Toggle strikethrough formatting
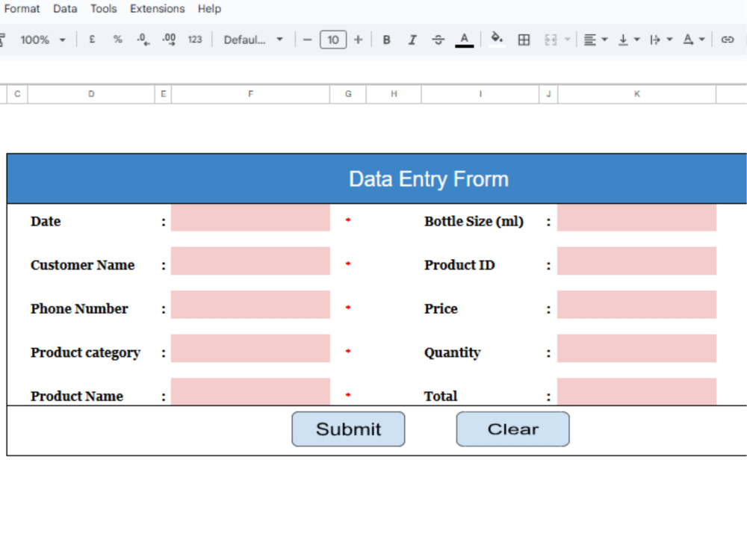This screenshot has height=560, width=747. (438, 40)
